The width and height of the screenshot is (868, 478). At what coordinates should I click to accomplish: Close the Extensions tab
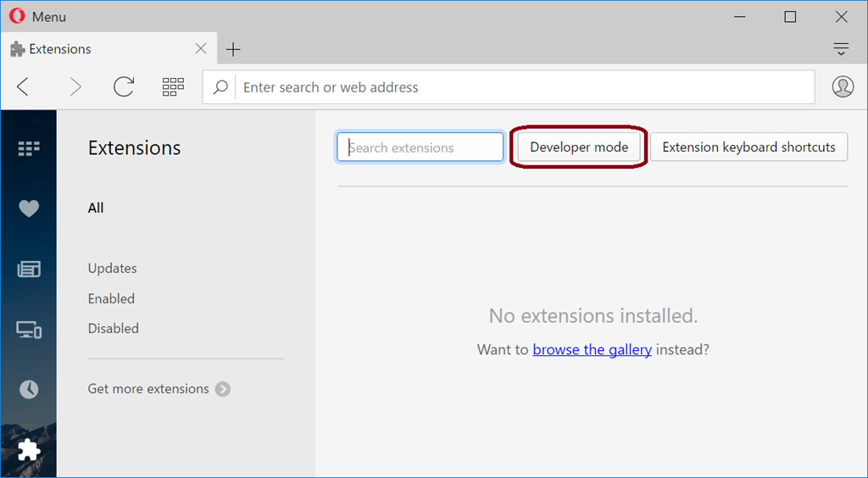201,48
